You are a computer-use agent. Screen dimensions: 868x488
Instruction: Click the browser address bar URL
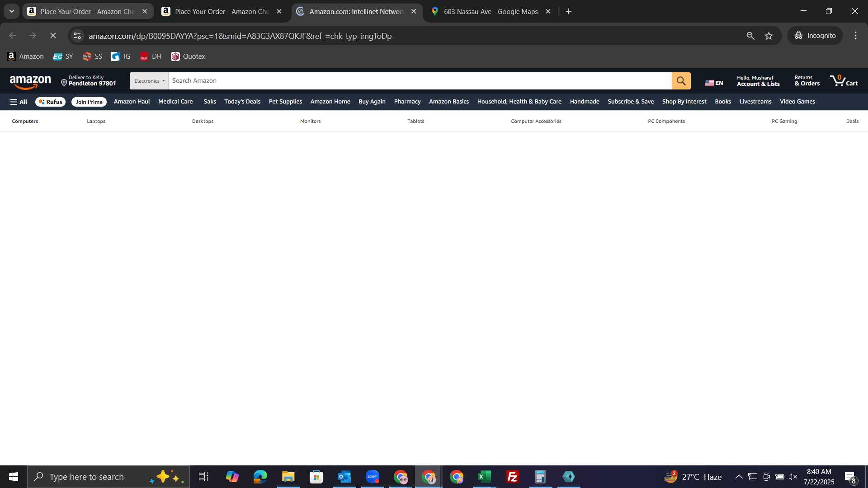coord(240,36)
